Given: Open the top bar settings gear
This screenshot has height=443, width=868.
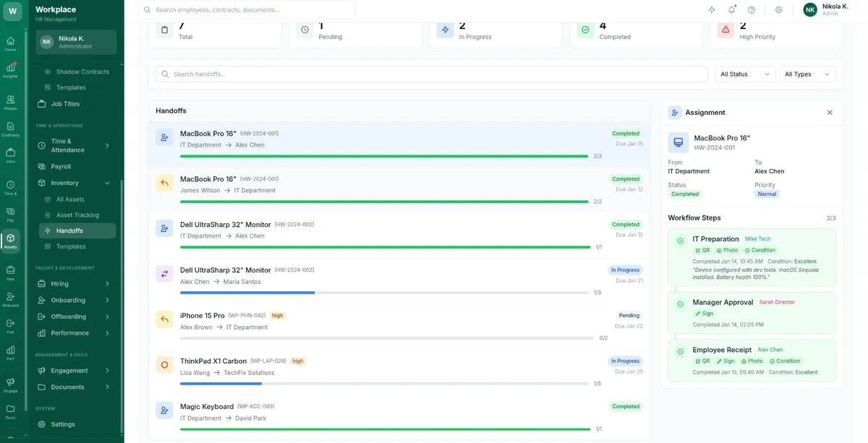Looking at the screenshot, I should click(x=778, y=10).
